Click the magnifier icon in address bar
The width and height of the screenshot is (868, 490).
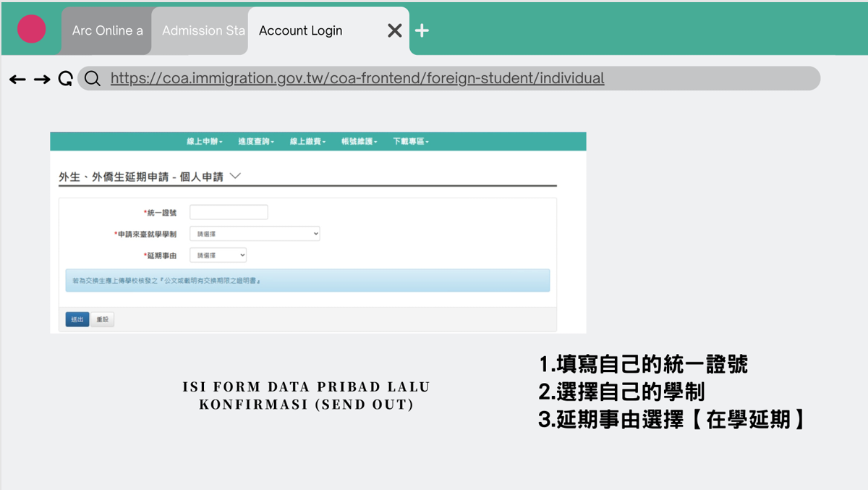coord(92,78)
